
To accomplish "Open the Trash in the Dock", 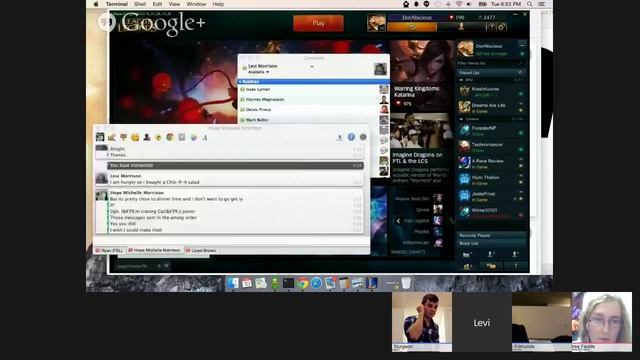I will click(x=406, y=283).
